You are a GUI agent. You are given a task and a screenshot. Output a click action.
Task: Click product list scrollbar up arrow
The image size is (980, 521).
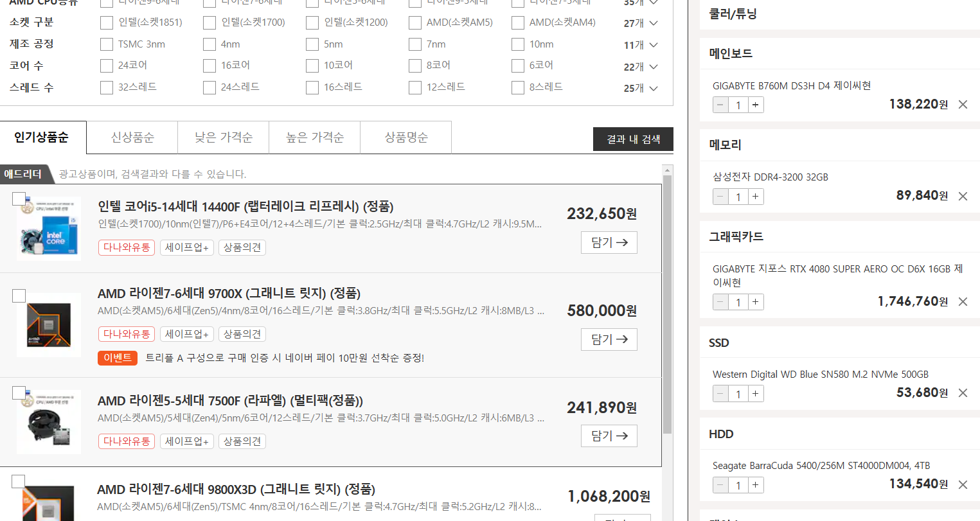[x=668, y=170]
